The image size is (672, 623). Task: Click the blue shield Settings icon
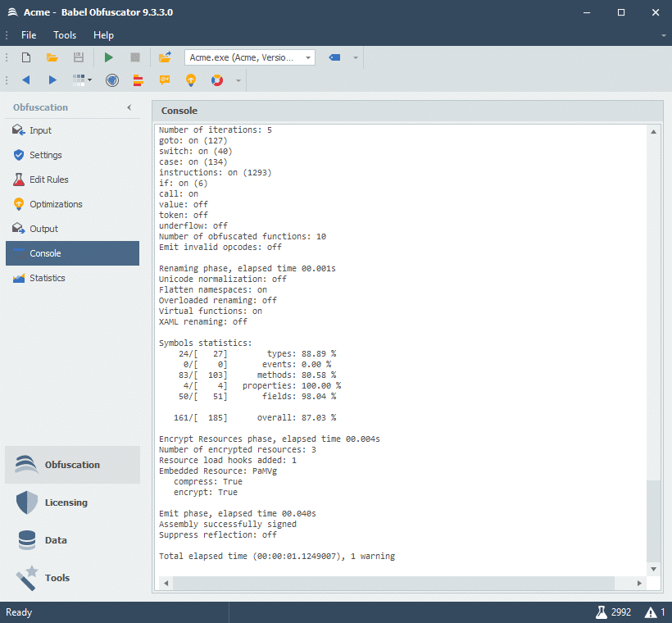pyautogui.click(x=18, y=155)
